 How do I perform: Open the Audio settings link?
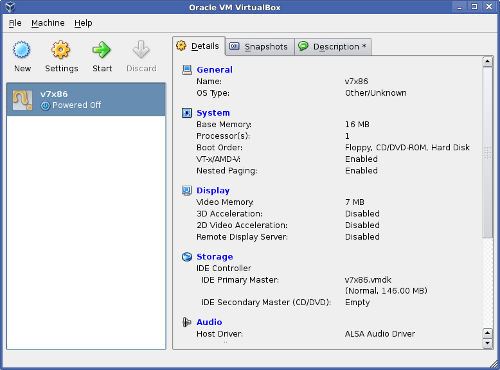[x=209, y=322]
